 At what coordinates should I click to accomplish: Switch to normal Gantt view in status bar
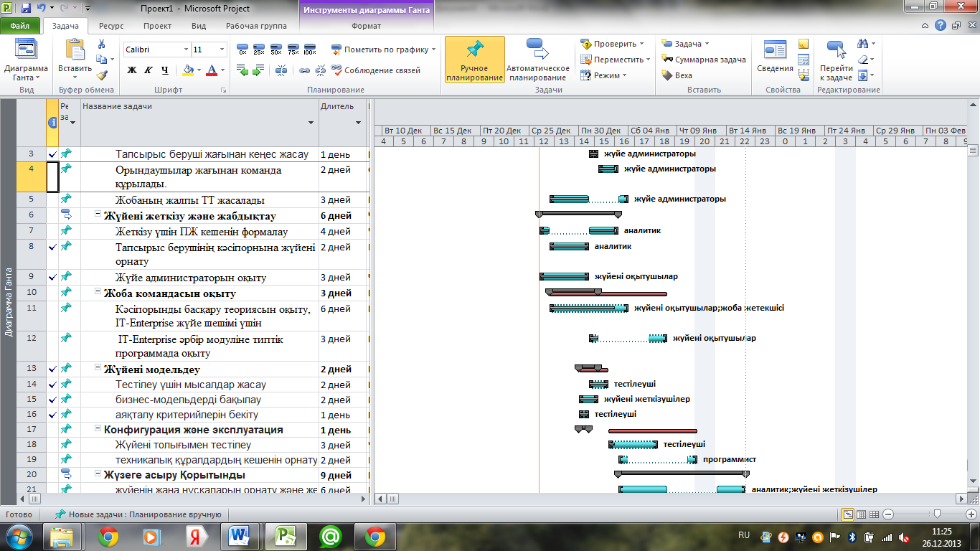tap(848, 514)
